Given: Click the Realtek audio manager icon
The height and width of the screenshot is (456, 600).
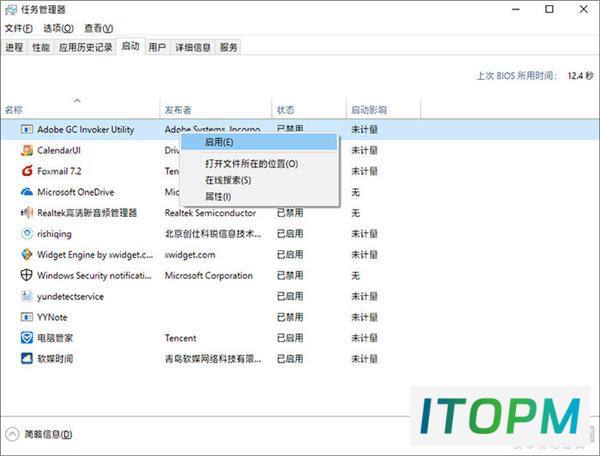Looking at the screenshot, I should pos(26,213).
